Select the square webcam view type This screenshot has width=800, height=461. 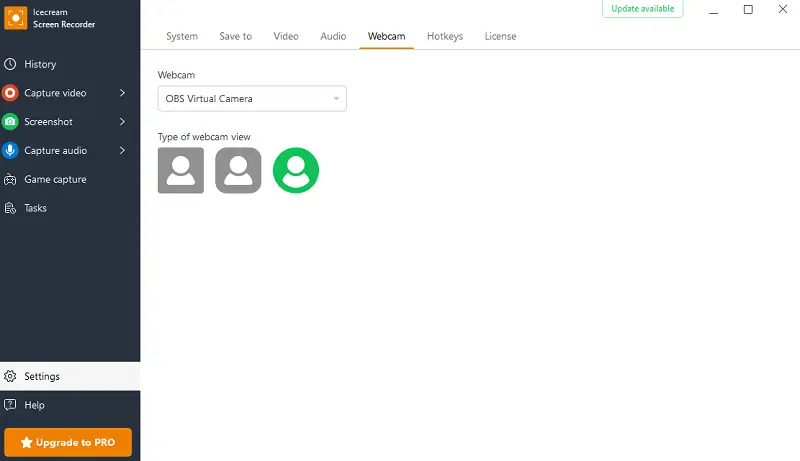pos(181,171)
